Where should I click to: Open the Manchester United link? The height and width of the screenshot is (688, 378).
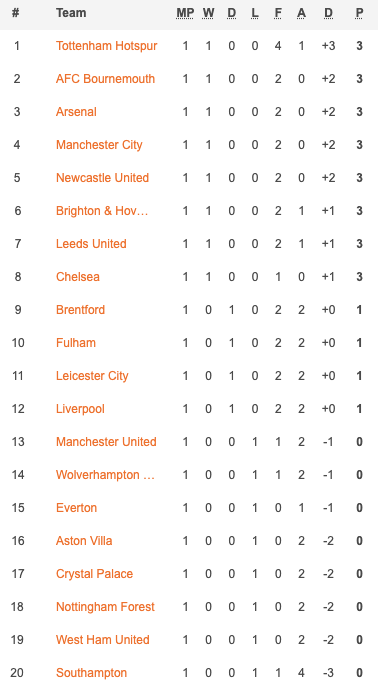(x=106, y=442)
